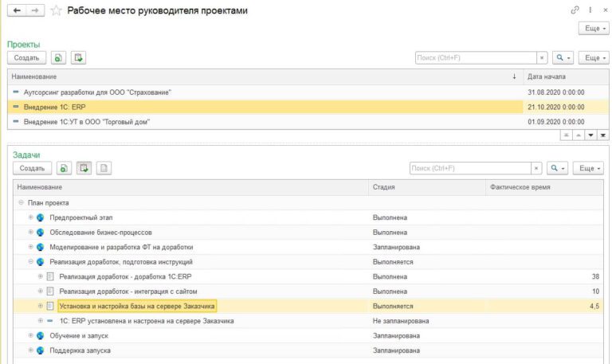Collapse Реализация доработок, подготовка инструкций node

(31, 261)
